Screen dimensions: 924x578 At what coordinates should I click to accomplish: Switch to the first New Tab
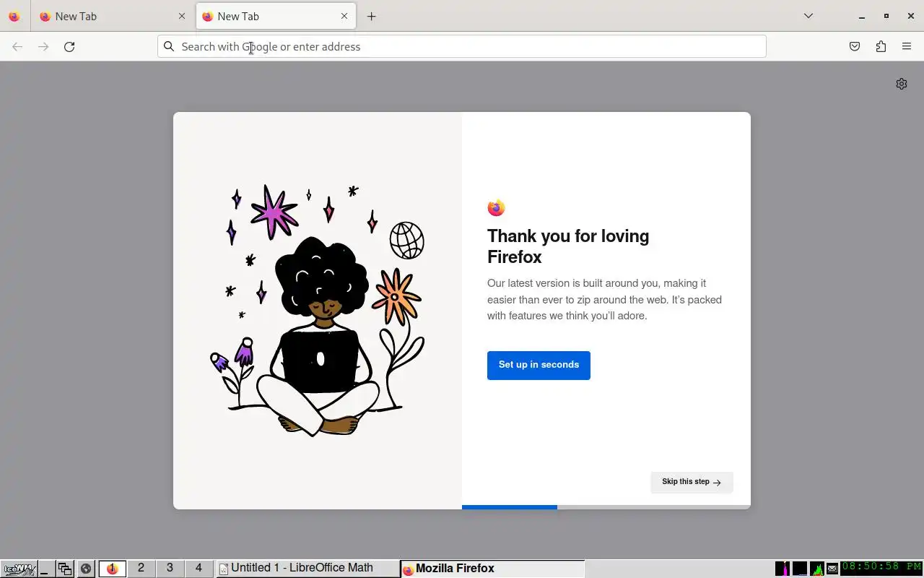pyautogui.click(x=113, y=16)
